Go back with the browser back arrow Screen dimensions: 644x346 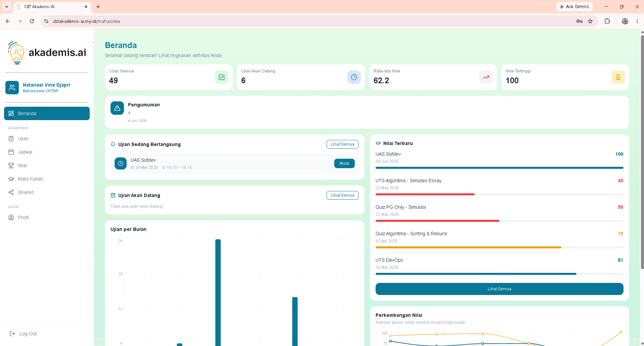click(x=8, y=21)
